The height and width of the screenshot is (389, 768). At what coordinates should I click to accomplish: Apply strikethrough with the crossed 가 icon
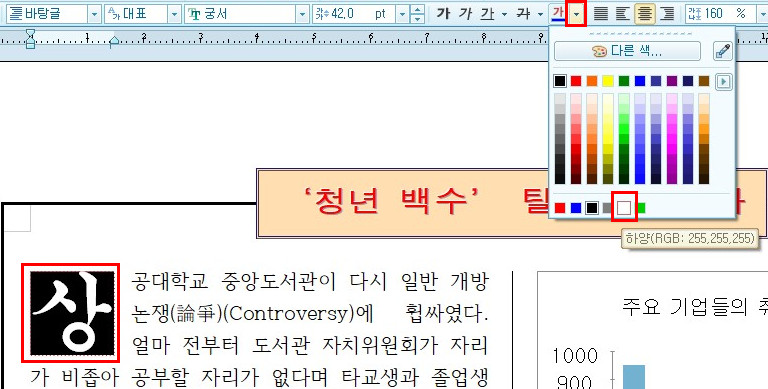(x=523, y=14)
